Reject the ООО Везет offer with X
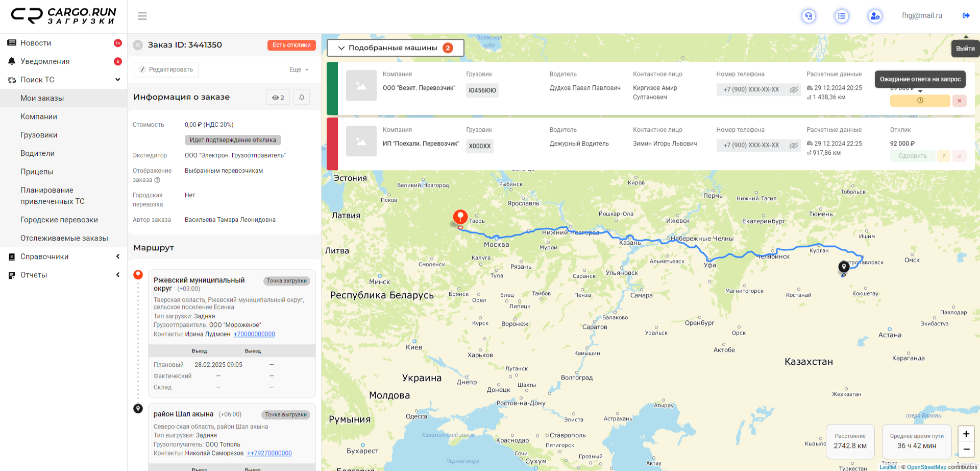980x471 pixels. click(960, 101)
